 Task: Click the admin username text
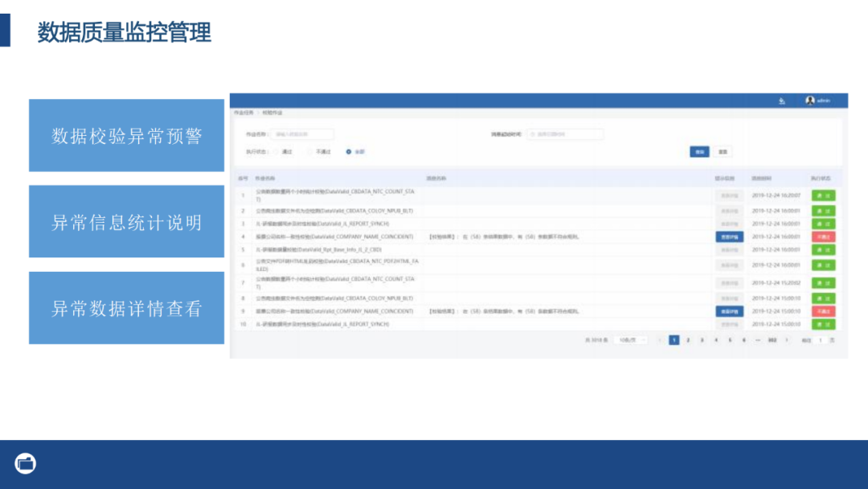coord(824,101)
